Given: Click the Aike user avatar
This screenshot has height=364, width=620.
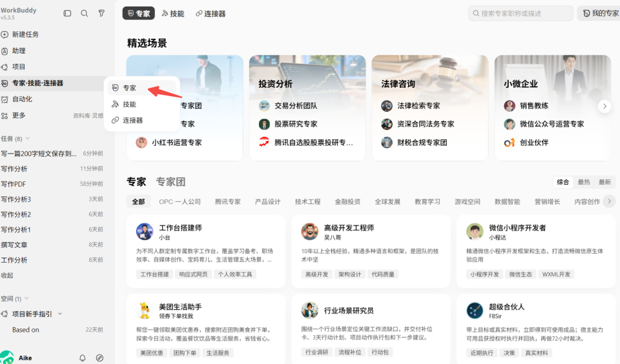Looking at the screenshot, I should tap(6, 358).
